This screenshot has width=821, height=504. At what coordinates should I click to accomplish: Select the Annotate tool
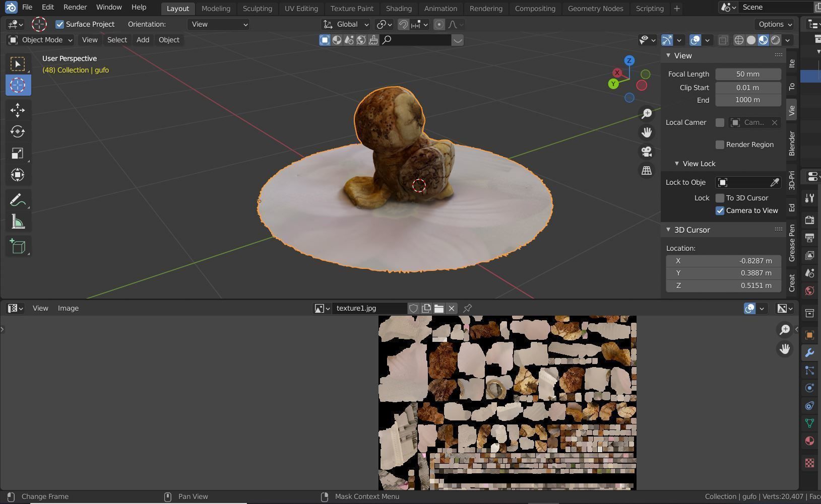[x=18, y=200]
